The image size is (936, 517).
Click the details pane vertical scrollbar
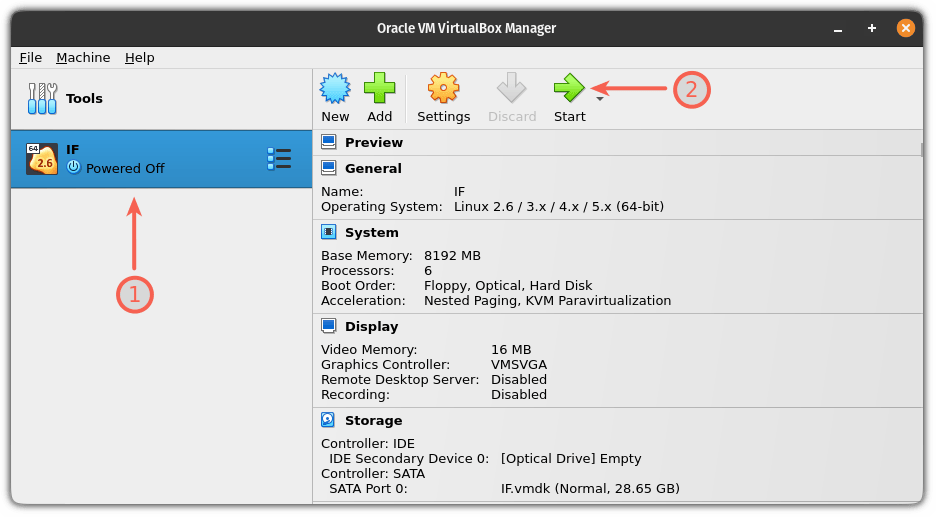pos(921,300)
